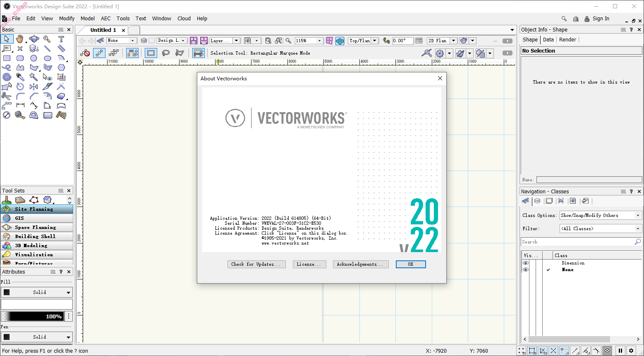Click the Acknowledgements button
Viewport: 644px width, 356px height.
pyautogui.click(x=361, y=264)
